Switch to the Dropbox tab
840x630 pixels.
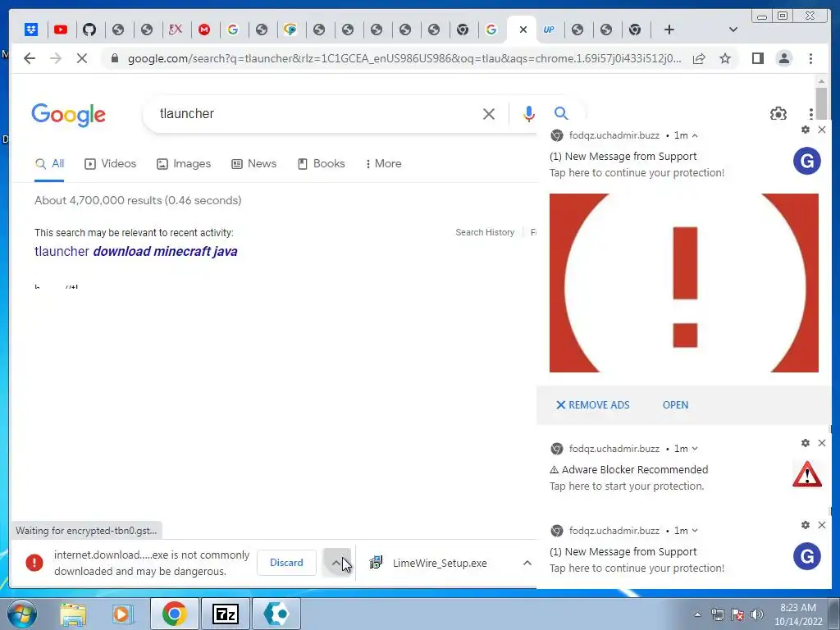(x=31, y=30)
